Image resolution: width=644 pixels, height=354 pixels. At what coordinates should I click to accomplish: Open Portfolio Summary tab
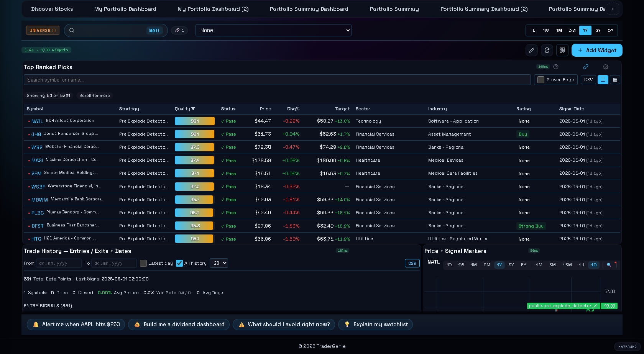point(394,9)
